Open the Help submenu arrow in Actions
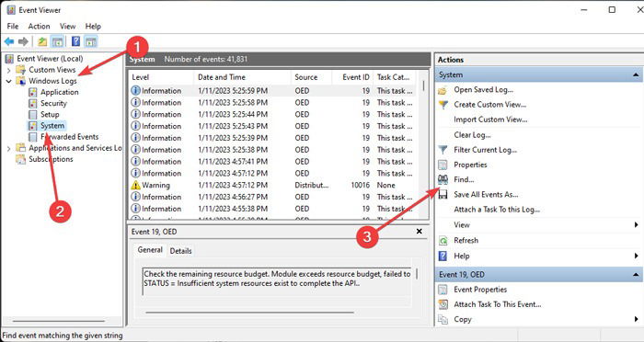 (637, 256)
